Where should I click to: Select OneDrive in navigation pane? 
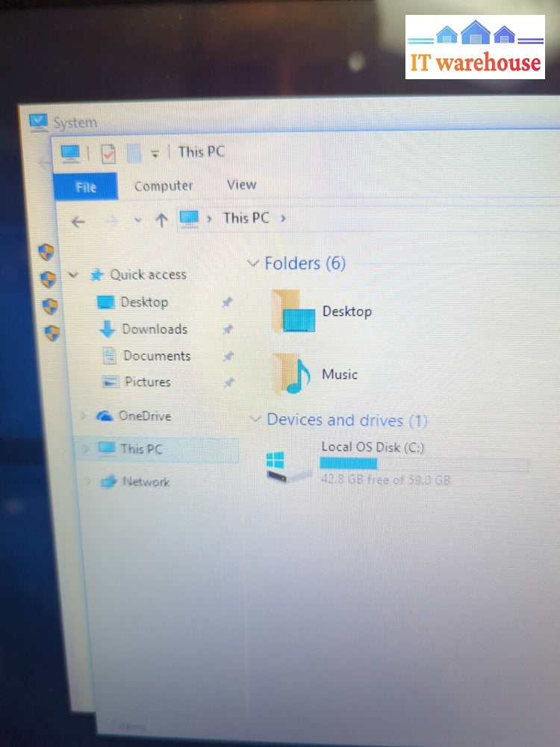[x=144, y=416]
